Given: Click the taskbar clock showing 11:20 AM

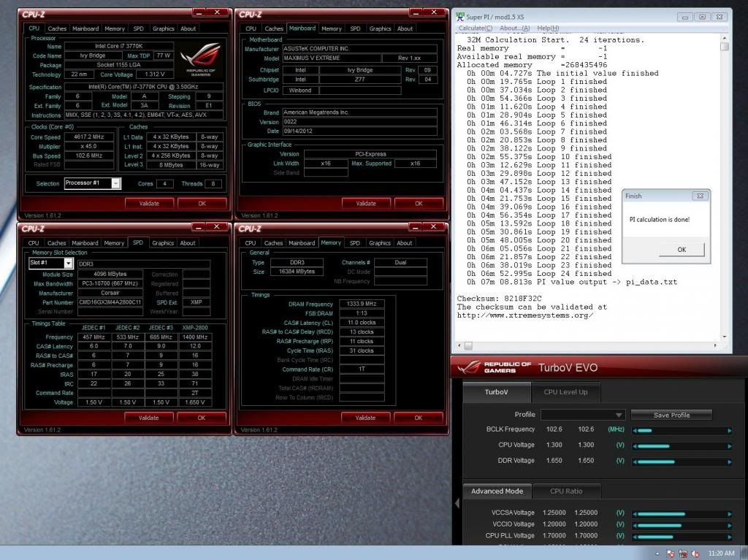Looking at the screenshot, I should click(721, 553).
